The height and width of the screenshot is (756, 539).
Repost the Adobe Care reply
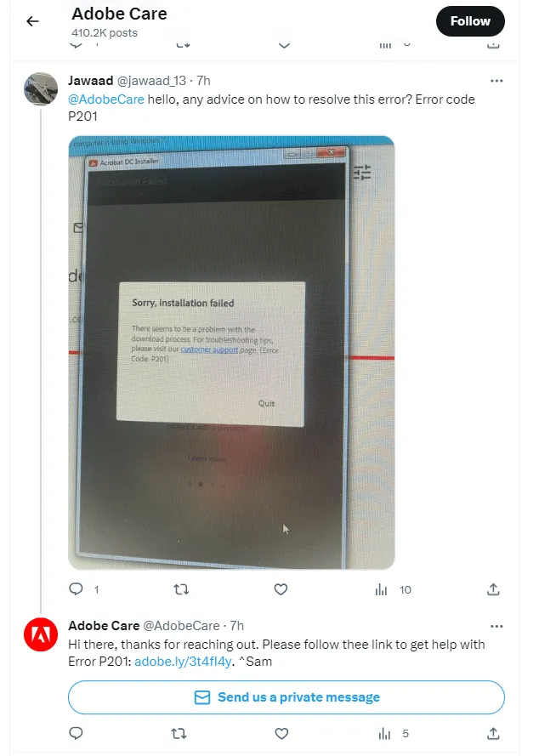pyautogui.click(x=179, y=734)
